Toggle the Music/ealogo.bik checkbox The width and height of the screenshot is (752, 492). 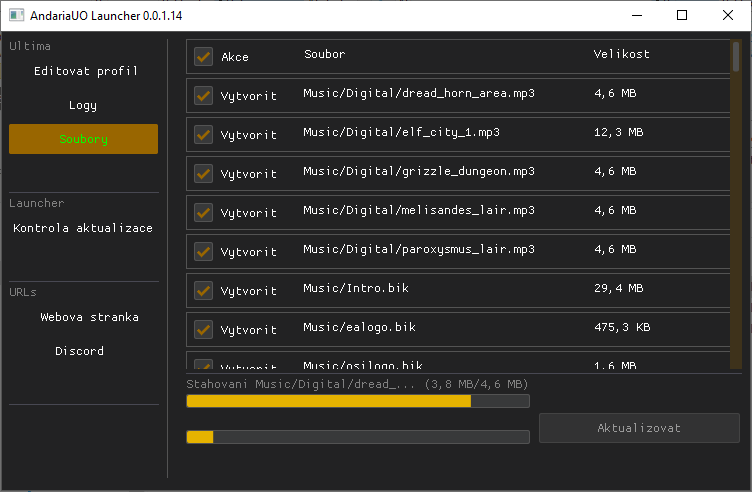203,329
